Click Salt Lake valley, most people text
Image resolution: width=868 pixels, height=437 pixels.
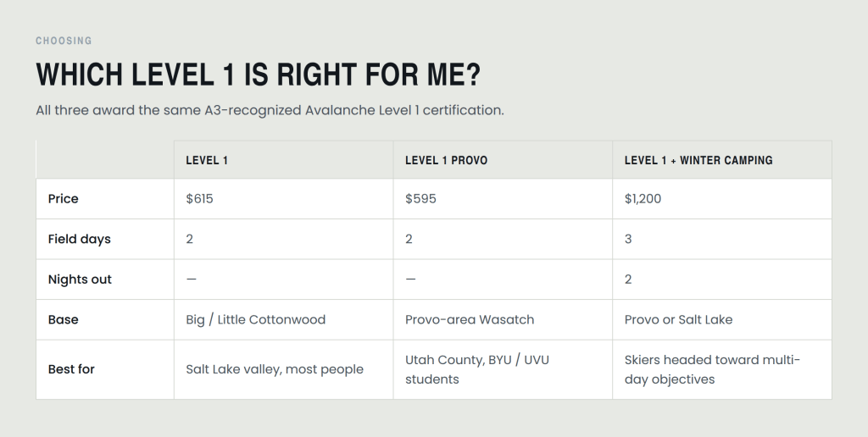(x=275, y=369)
